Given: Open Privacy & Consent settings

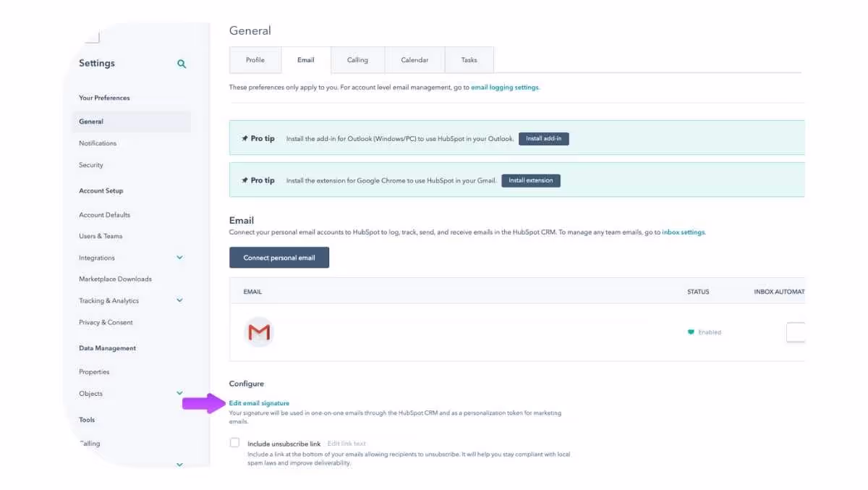Looking at the screenshot, I should coord(106,322).
